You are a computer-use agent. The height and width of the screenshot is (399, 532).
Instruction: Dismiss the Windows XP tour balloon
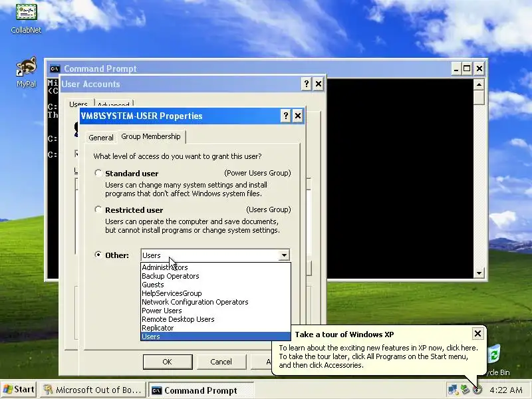click(x=477, y=334)
